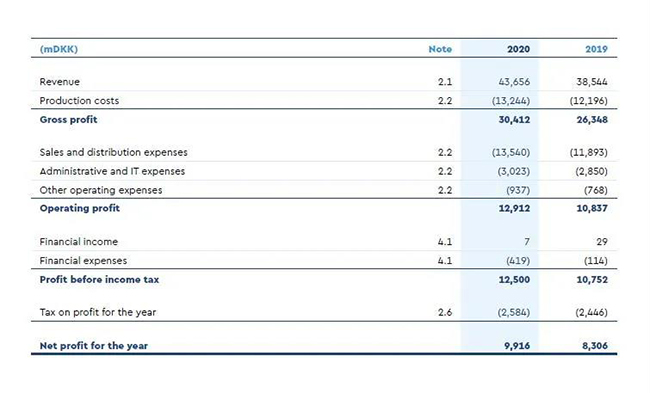Select the 2020 column header
Viewport: 650px width, 393px height.
tap(518, 49)
